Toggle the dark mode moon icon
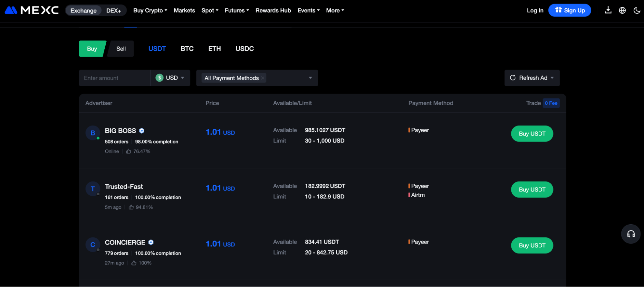 [x=637, y=10]
